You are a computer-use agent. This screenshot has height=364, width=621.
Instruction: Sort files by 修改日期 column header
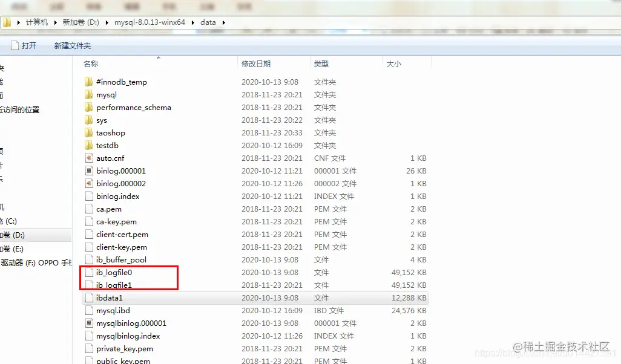256,63
